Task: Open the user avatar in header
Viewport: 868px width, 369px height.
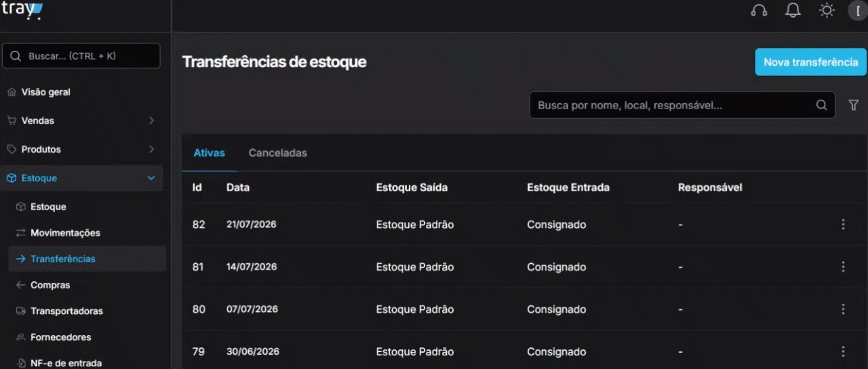Action: 859,11
